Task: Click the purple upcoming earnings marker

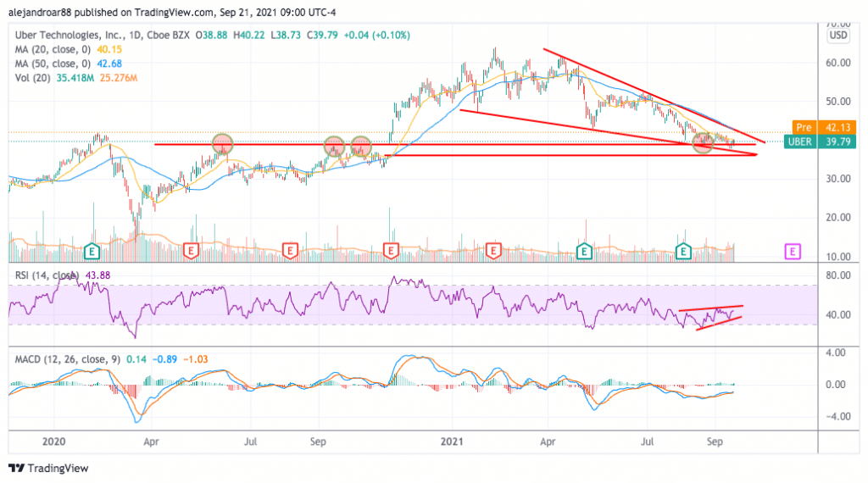Action: 793,252
